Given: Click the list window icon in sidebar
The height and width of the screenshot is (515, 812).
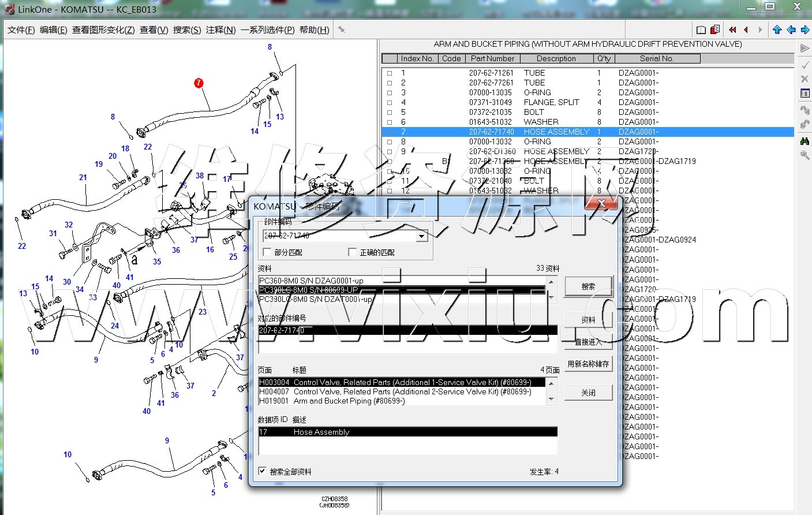Looking at the screenshot, I should click(804, 94).
